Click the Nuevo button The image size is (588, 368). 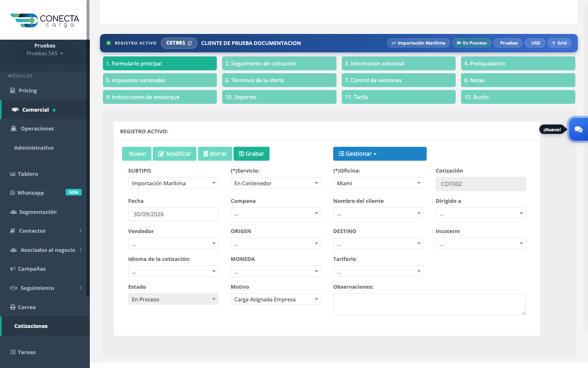(x=137, y=154)
